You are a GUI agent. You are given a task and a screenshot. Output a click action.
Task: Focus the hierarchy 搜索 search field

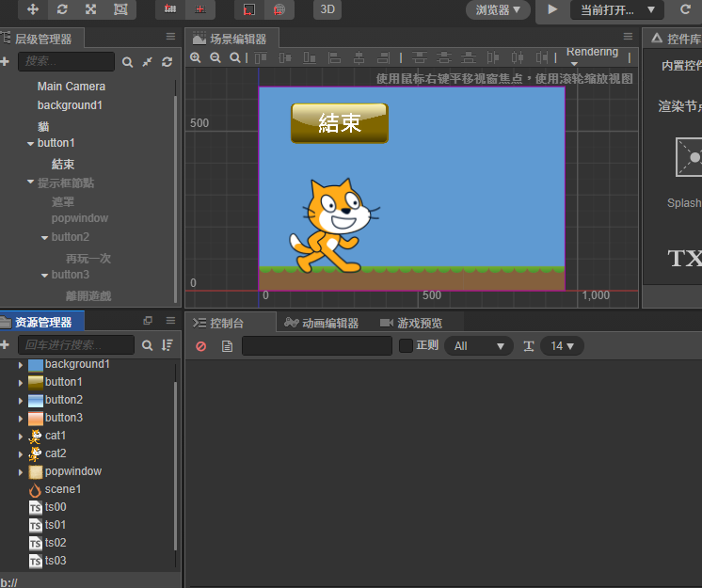[x=66, y=61]
